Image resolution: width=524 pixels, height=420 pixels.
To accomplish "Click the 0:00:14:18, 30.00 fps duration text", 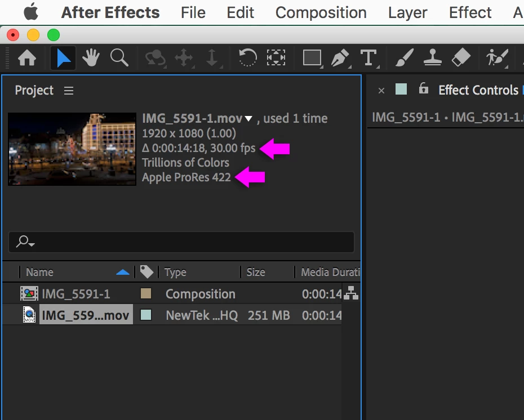I will pyautogui.click(x=199, y=148).
